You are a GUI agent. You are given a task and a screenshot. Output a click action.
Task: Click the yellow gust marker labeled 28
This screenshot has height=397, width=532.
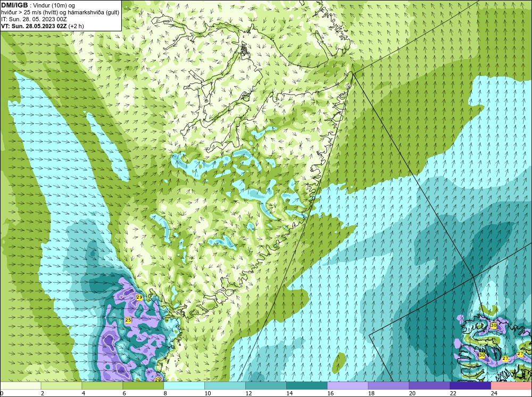pos(158,379)
